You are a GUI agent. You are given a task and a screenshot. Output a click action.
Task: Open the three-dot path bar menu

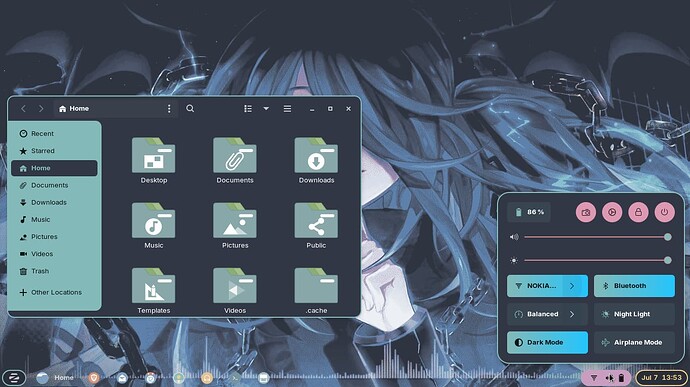pos(169,108)
